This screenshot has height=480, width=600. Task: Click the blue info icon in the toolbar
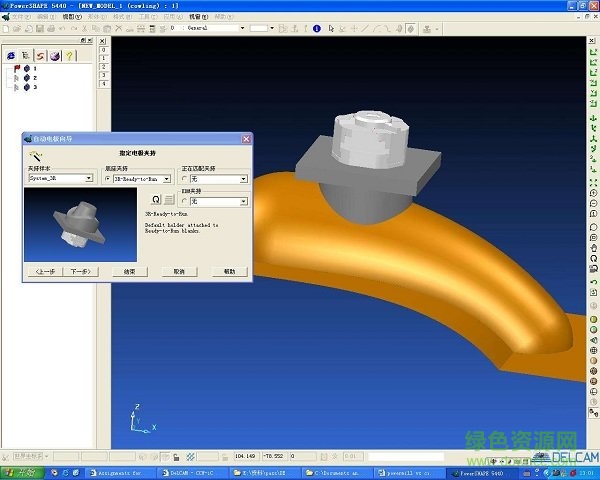pyautogui.click(x=317, y=29)
